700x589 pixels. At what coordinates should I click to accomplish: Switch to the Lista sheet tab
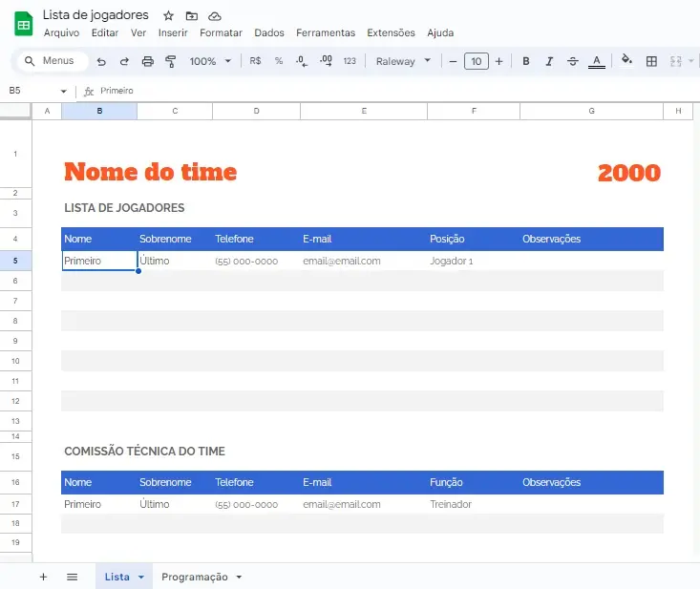click(117, 577)
